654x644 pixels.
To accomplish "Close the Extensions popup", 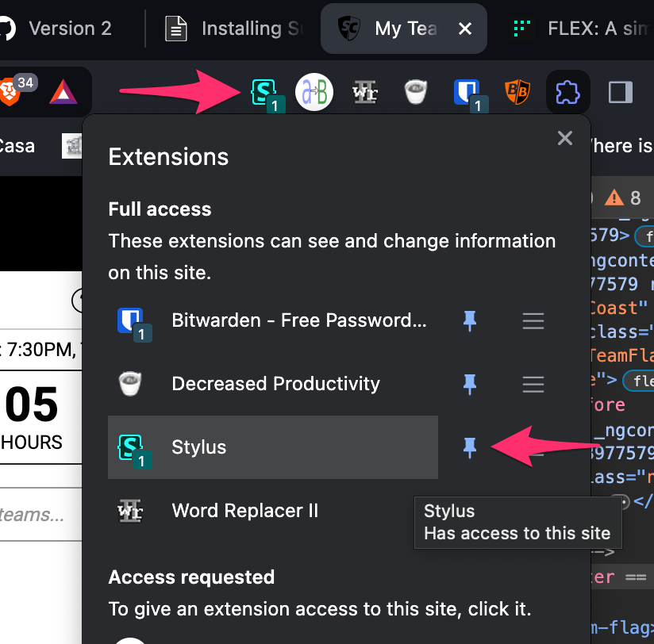I will pyautogui.click(x=565, y=138).
